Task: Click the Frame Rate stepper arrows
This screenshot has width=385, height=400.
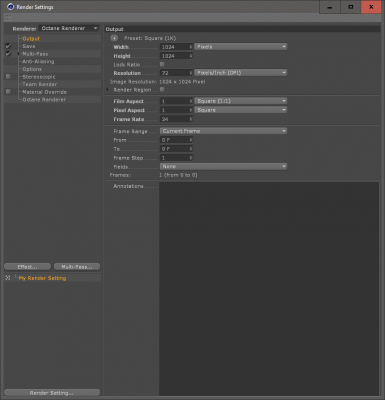Action: pos(191,119)
